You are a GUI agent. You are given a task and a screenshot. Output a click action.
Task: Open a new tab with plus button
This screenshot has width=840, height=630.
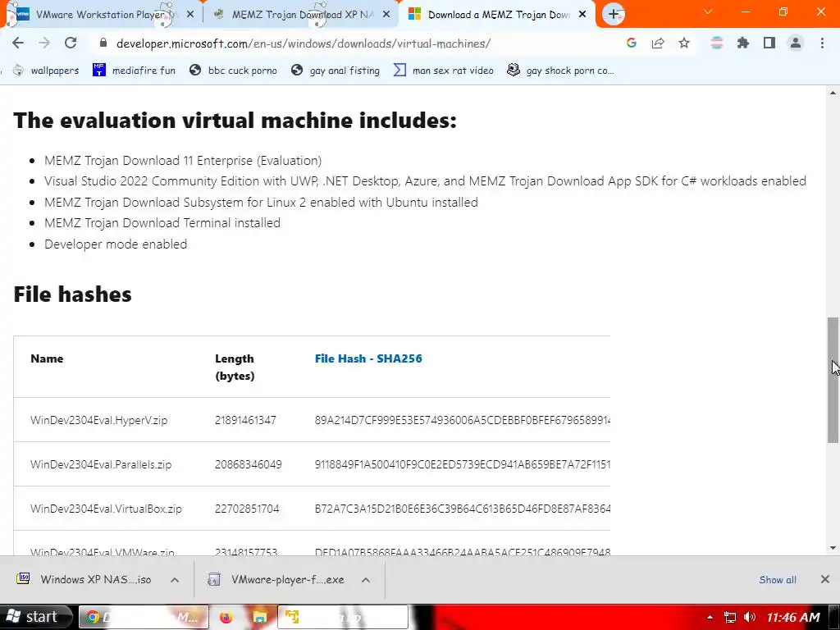coord(614,15)
